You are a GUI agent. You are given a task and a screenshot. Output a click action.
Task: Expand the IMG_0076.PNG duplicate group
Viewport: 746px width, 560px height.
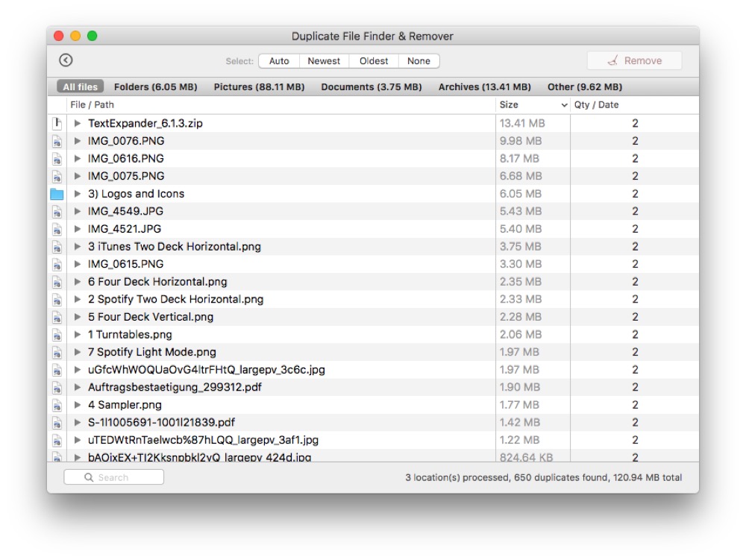78,141
